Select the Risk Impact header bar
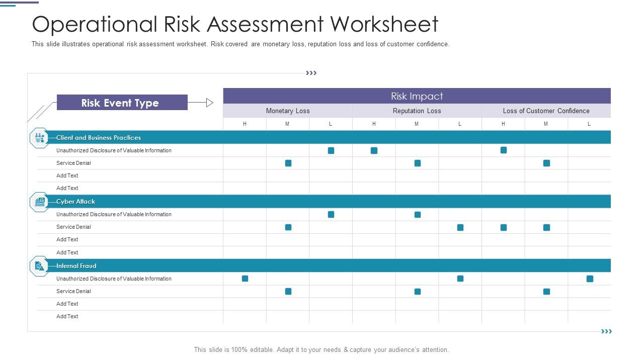 (x=417, y=96)
